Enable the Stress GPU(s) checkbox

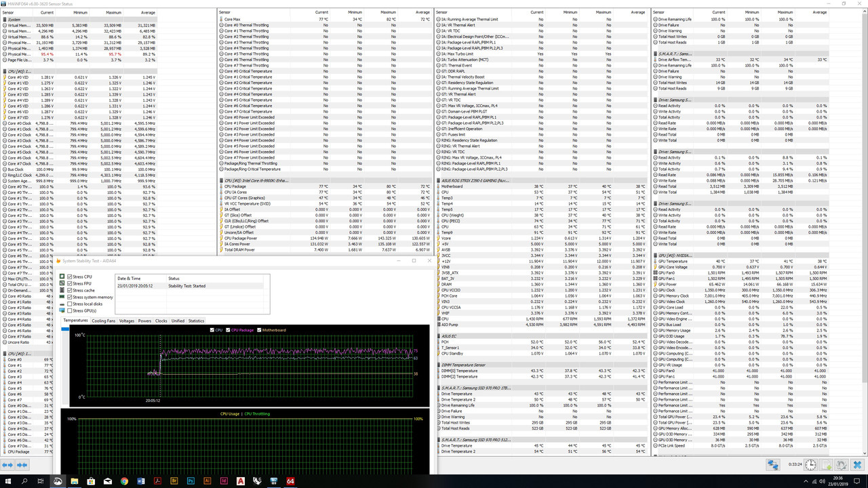pyautogui.click(x=69, y=310)
